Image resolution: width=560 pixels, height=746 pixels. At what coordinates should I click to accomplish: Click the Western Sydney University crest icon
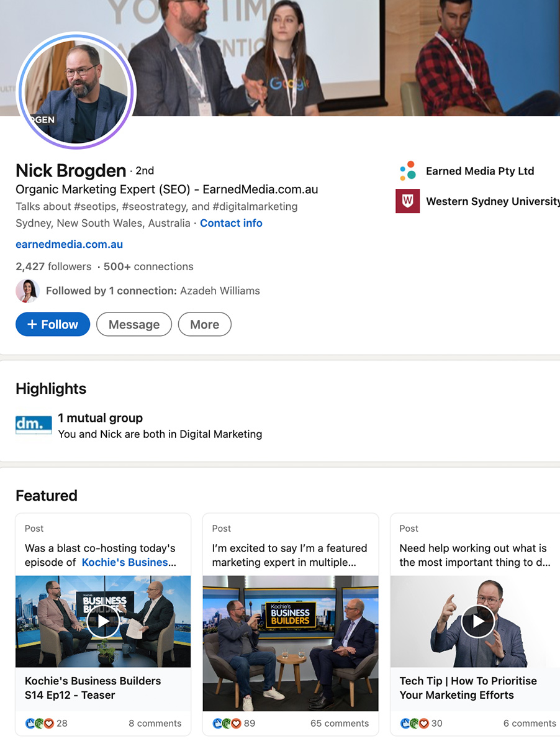(407, 201)
